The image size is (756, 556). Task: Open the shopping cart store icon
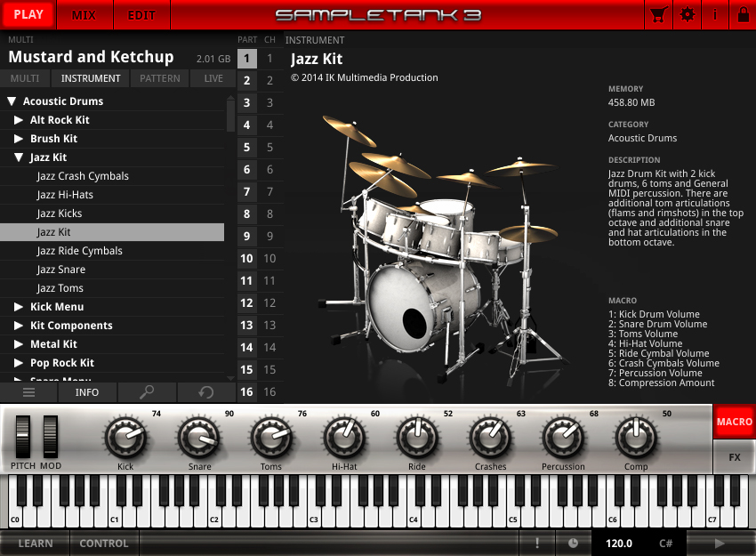[658, 14]
